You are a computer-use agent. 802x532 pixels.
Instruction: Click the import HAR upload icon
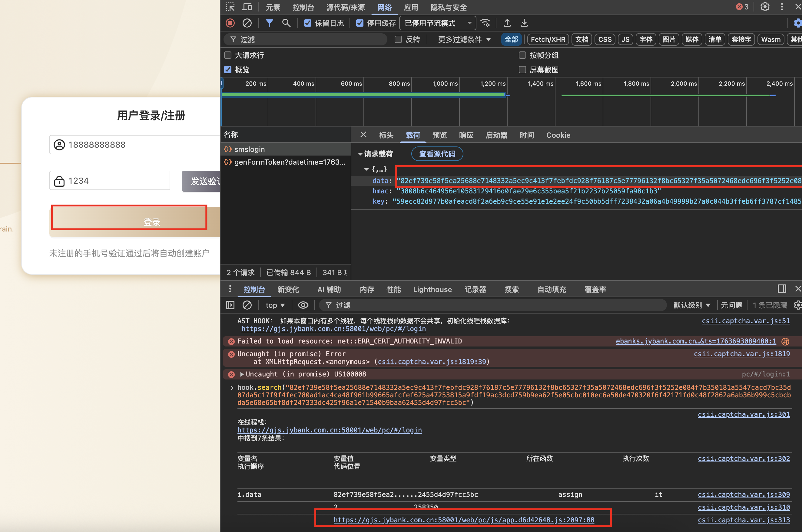(507, 23)
